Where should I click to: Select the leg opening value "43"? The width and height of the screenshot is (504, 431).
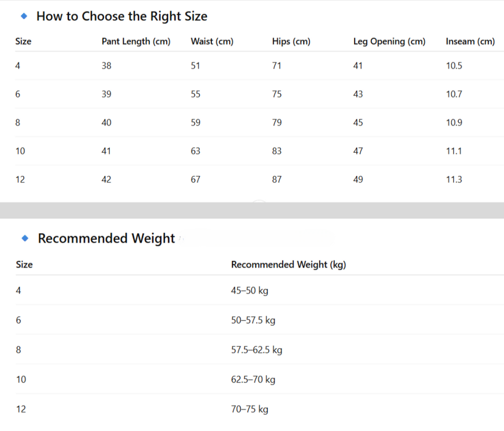[358, 94]
